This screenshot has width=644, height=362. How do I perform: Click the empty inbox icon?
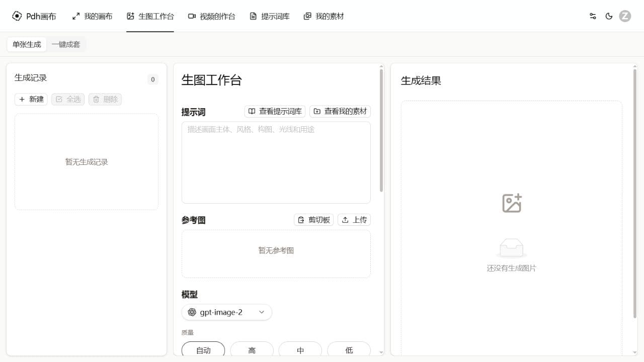coord(512,248)
